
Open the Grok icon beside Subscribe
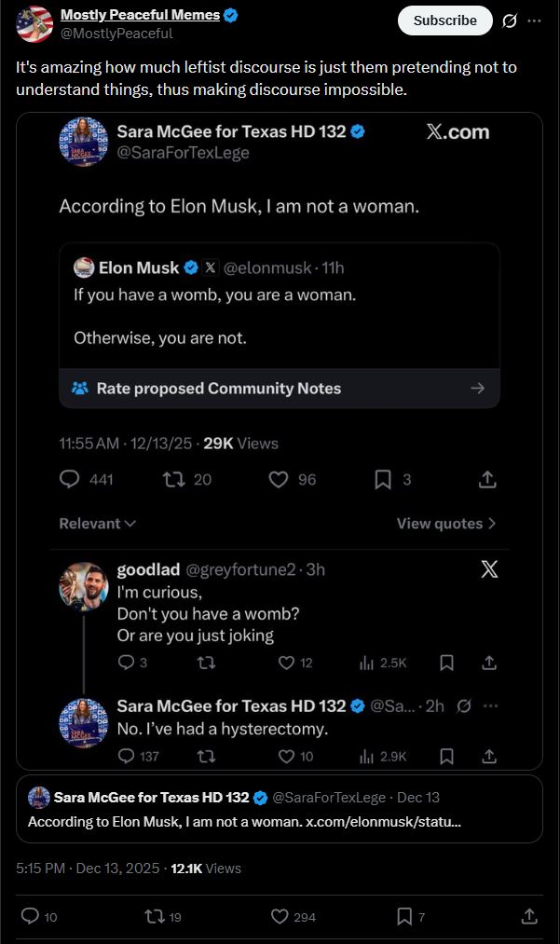click(x=509, y=21)
